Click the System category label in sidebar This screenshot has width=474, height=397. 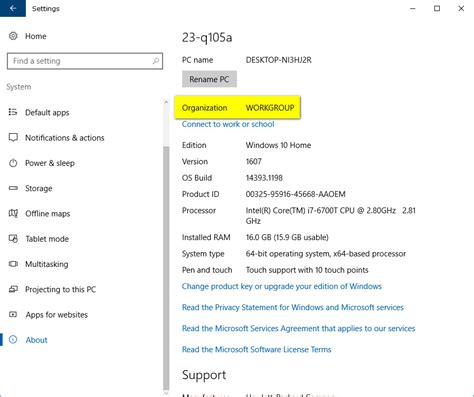pos(19,87)
